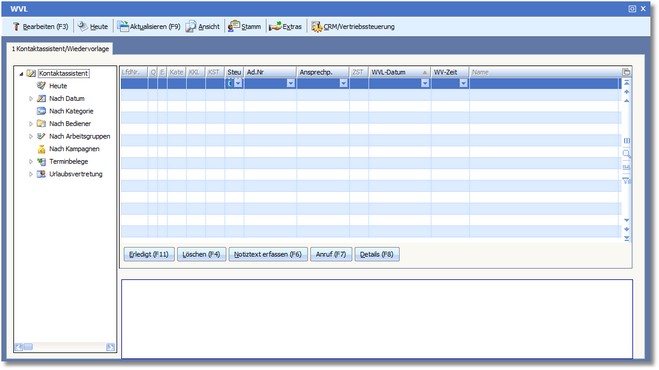This screenshot has height=370, width=659.
Task: Open the Ansprechp. filter dropdown
Action: tap(343, 83)
